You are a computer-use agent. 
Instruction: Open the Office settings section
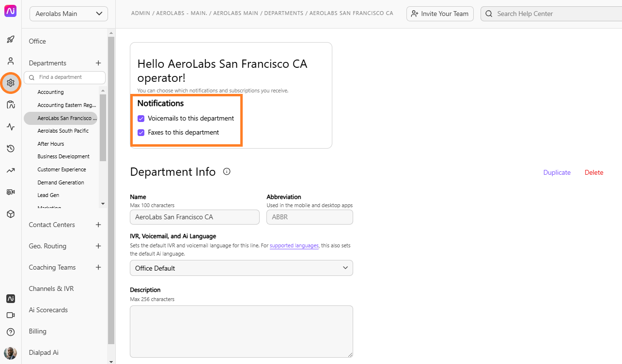coord(37,41)
